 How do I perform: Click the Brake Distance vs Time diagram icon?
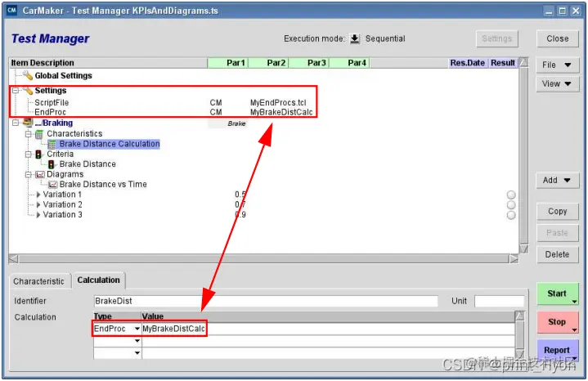point(53,185)
